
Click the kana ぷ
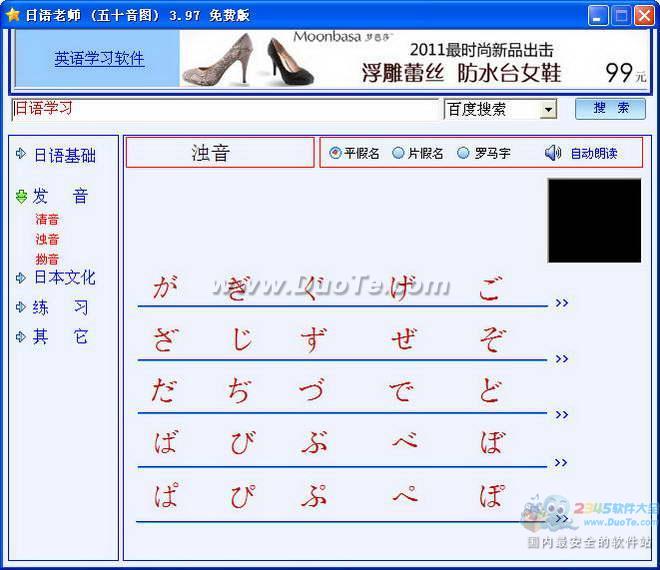[x=315, y=495]
